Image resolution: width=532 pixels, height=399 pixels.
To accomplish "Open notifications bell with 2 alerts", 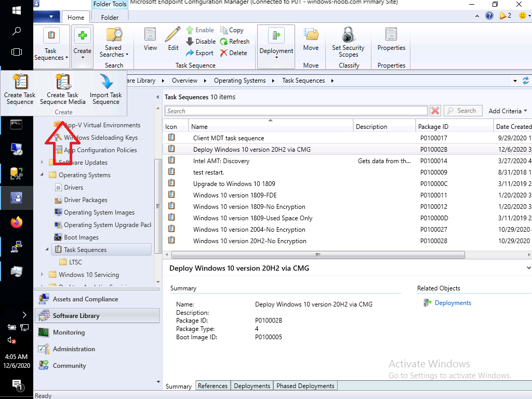I will point(505,16).
